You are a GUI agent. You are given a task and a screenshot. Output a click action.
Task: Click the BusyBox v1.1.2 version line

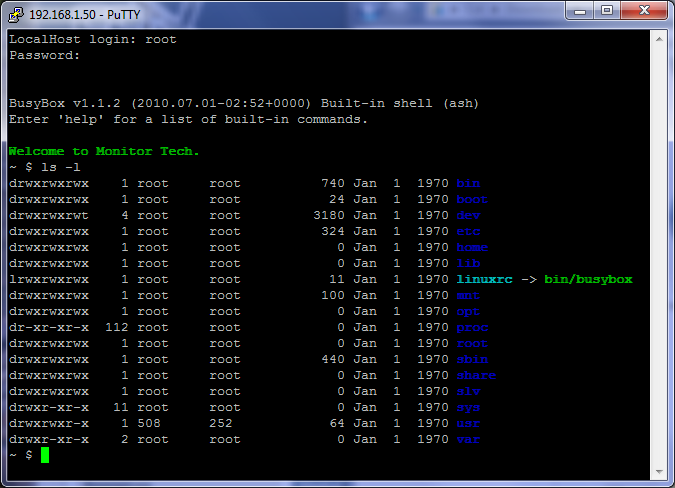click(x=244, y=104)
